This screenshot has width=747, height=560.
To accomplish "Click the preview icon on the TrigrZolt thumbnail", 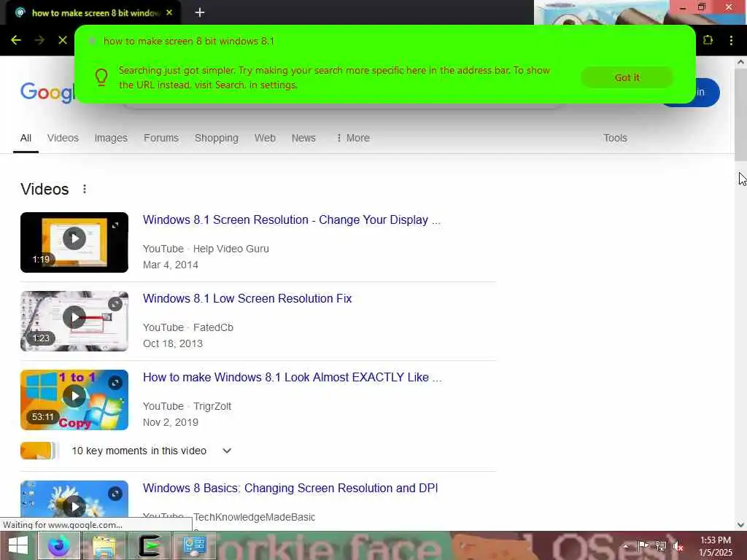I will point(115,382).
